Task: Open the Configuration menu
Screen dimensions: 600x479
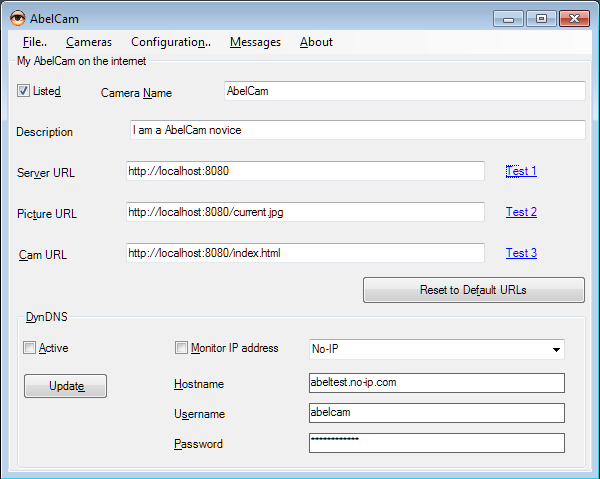Action: pos(170,42)
